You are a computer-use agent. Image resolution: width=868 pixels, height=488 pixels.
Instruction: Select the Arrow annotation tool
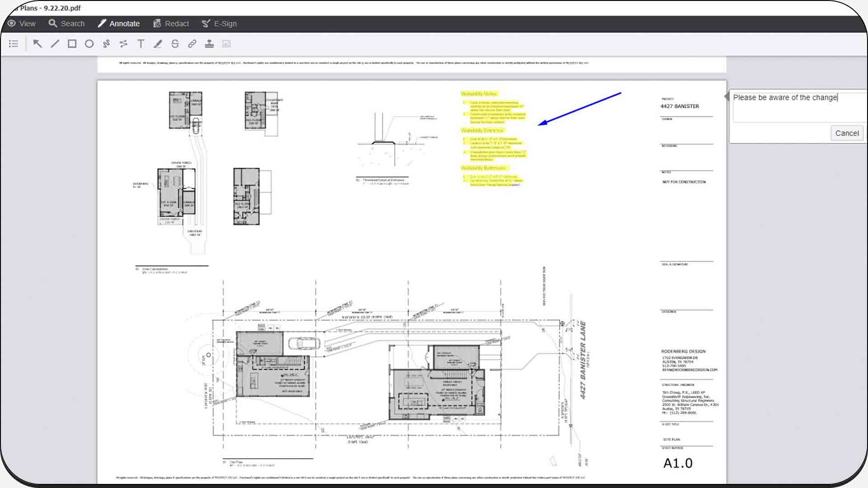(38, 44)
